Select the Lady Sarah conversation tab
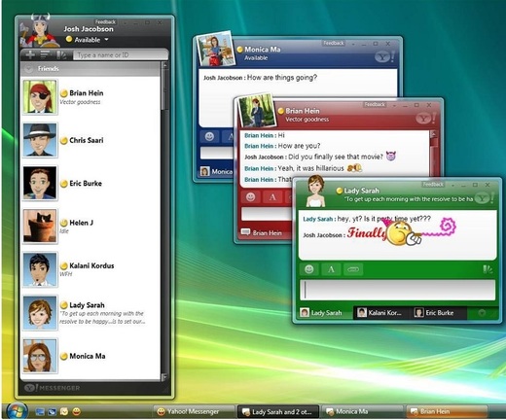 325,313
